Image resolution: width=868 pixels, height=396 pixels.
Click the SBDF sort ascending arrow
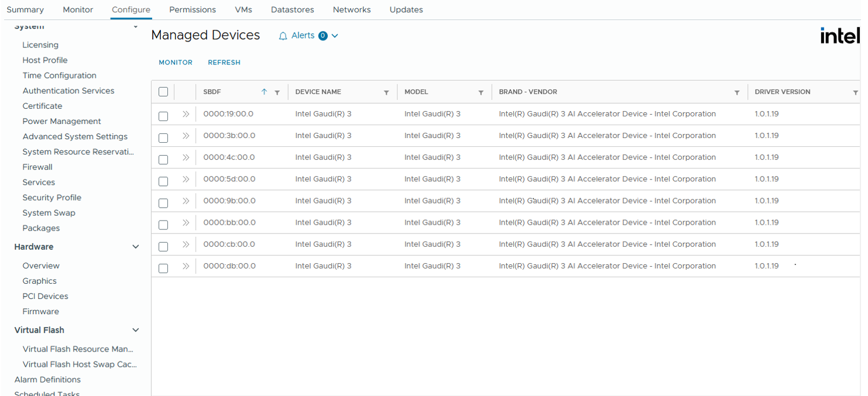(264, 92)
